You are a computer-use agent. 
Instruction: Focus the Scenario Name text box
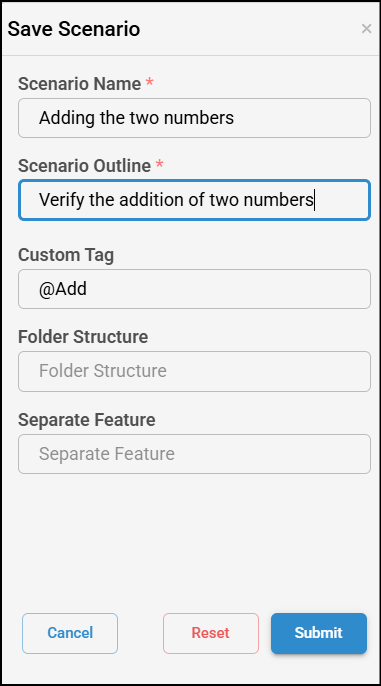tap(194, 118)
